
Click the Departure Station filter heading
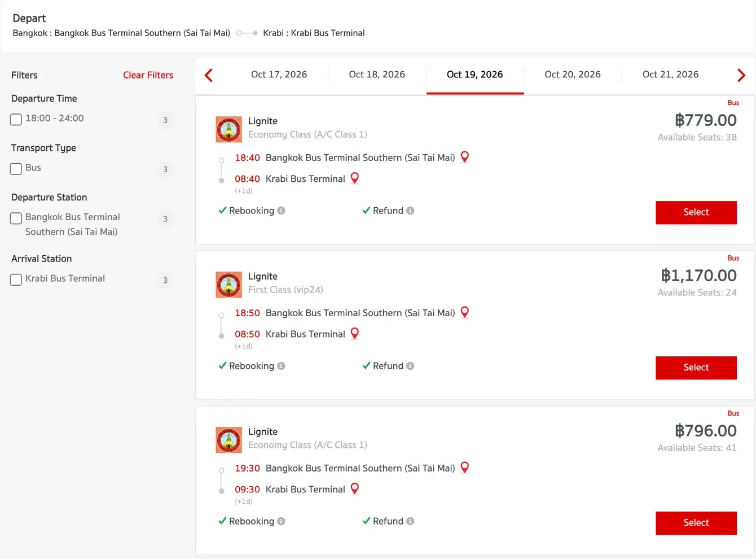coord(49,197)
